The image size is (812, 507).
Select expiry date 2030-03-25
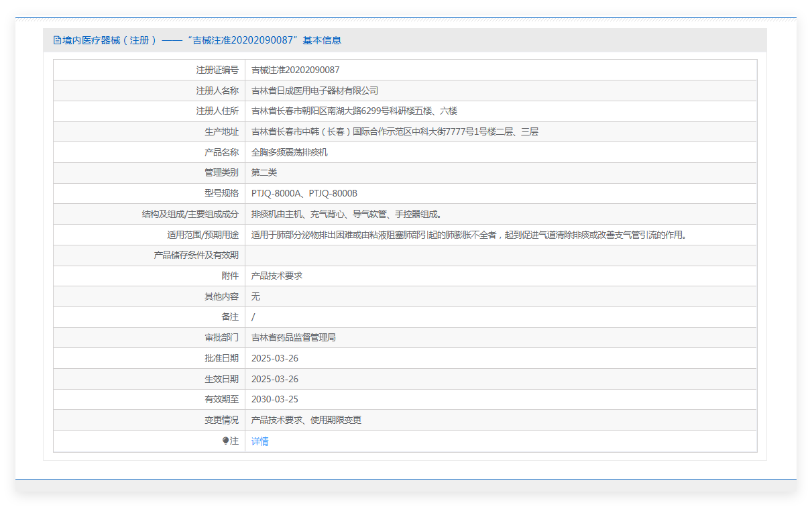coord(275,399)
